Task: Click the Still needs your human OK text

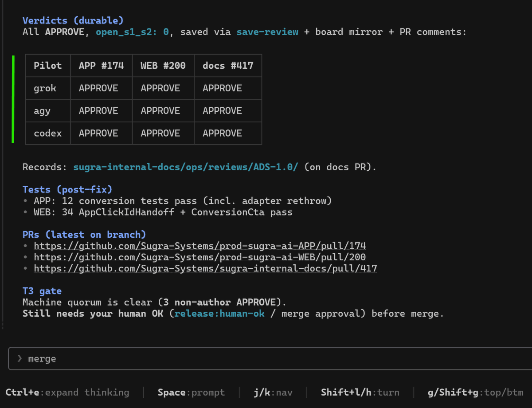Action: pos(93,314)
